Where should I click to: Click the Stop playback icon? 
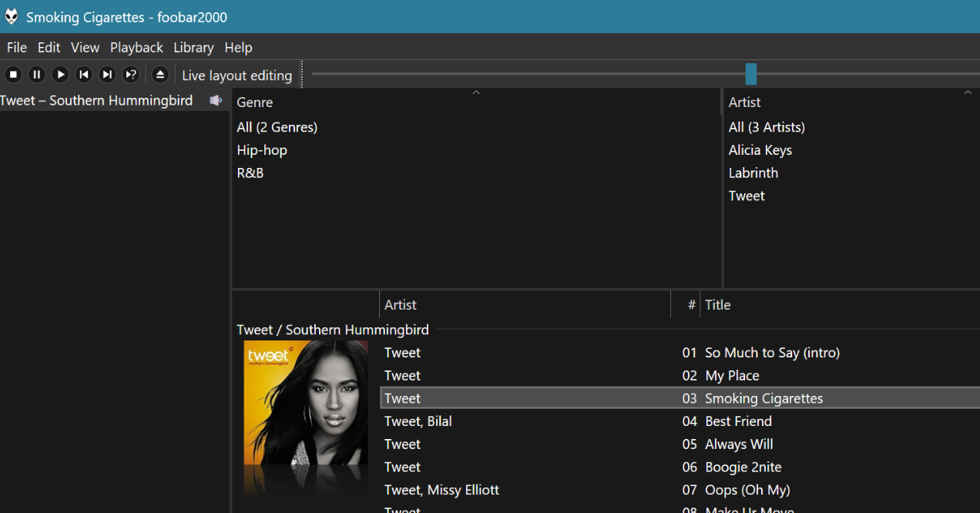click(x=12, y=74)
